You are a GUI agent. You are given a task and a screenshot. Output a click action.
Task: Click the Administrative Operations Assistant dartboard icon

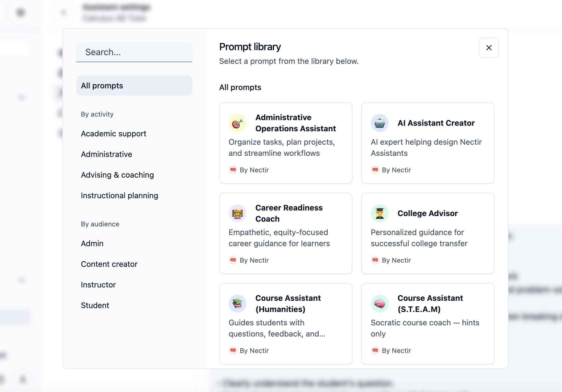(237, 123)
